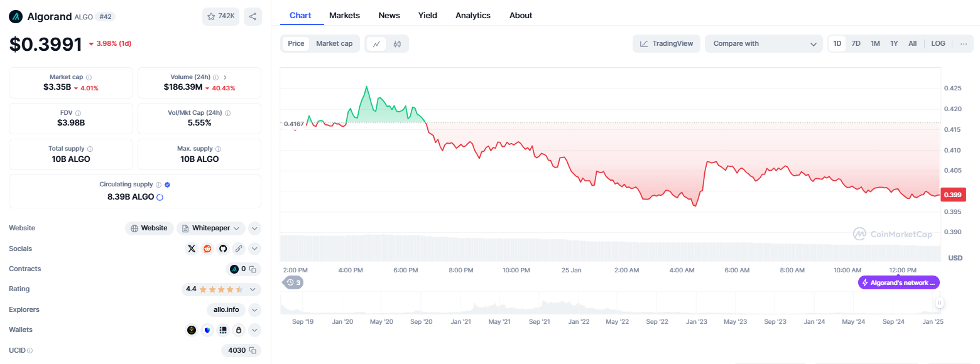Copy the contract address using the copy icon
This screenshot has width=980, height=364.
coord(253,269)
